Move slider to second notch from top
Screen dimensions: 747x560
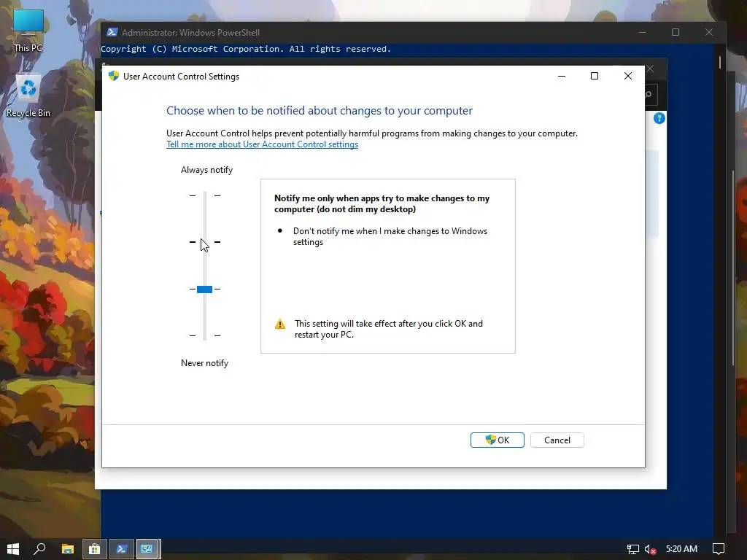click(205, 242)
